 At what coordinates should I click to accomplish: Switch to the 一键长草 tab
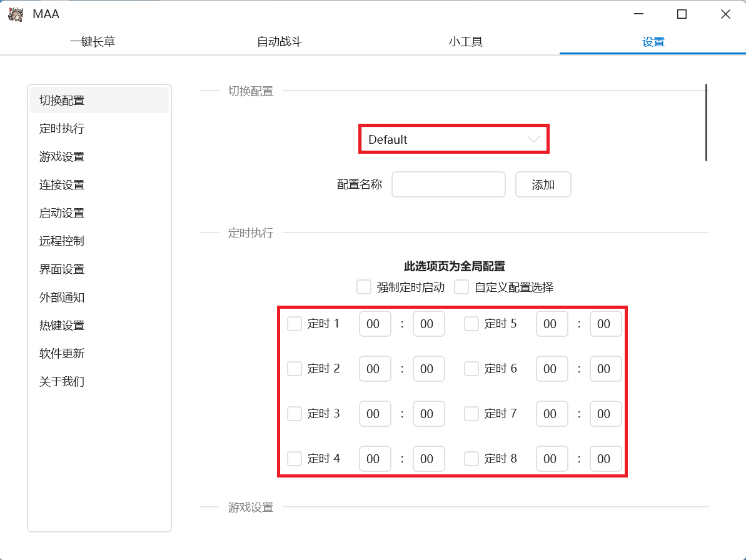point(93,42)
